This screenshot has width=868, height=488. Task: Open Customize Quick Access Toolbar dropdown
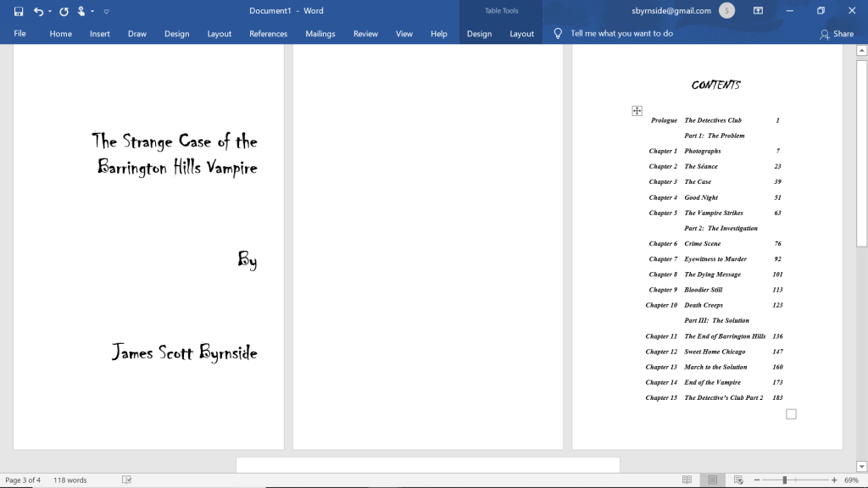point(106,12)
